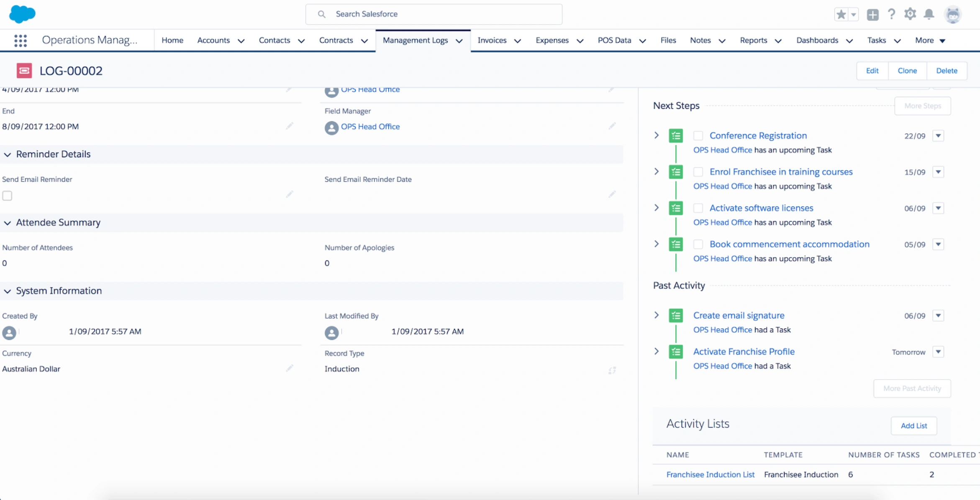Toggle the Send Email Reminder checkbox
The height and width of the screenshot is (500, 980).
(7, 196)
